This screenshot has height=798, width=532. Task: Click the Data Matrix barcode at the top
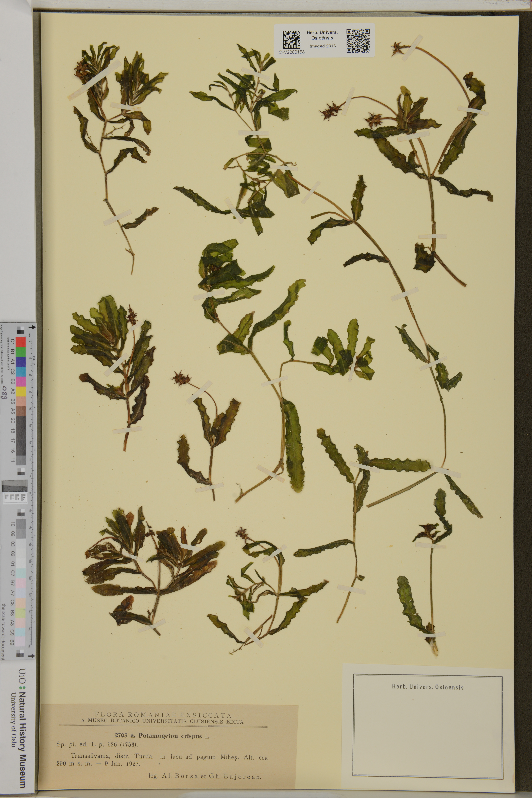291,40
